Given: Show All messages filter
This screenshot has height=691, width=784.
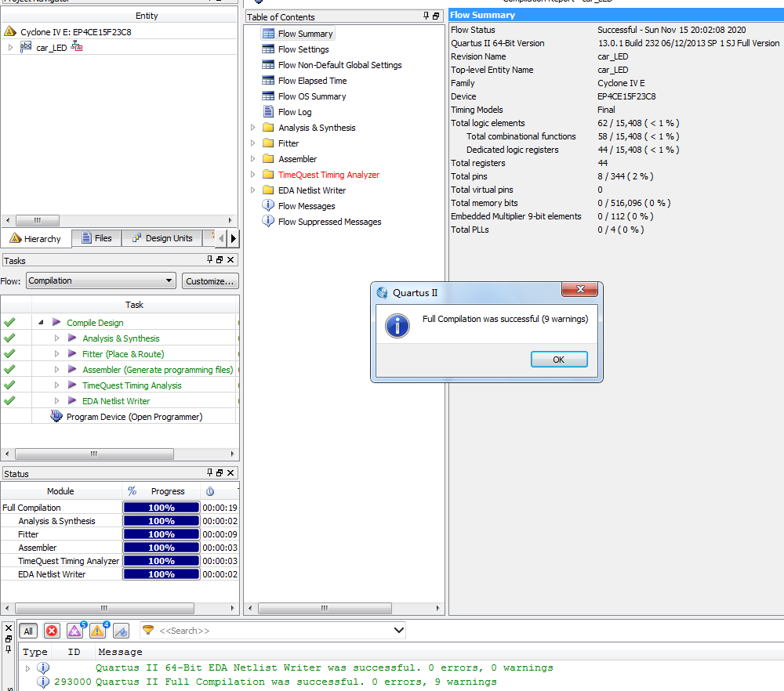Looking at the screenshot, I should pos(28,631).
